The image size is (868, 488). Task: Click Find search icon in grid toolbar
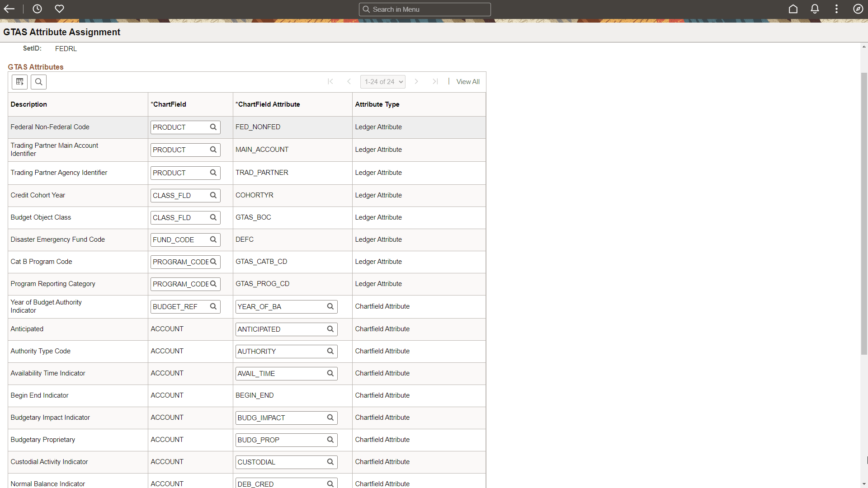[39, 82]
